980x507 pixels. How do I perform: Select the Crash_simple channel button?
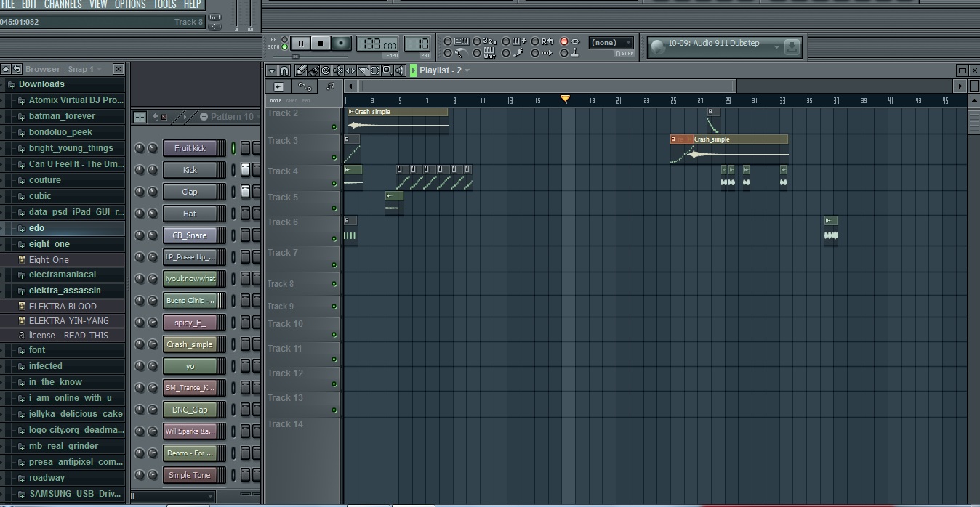pos(190,344)
